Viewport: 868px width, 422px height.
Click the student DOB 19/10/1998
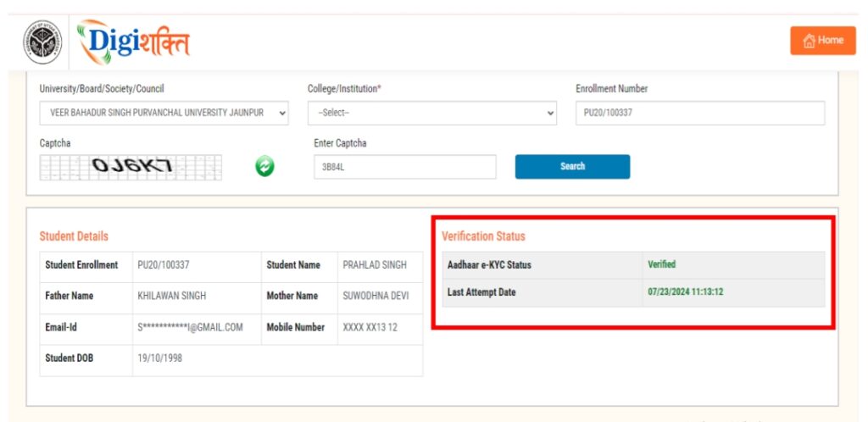(159, 358)
